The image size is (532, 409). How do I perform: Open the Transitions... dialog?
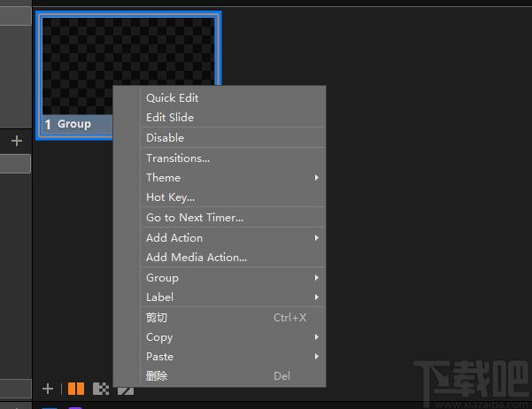177,158
